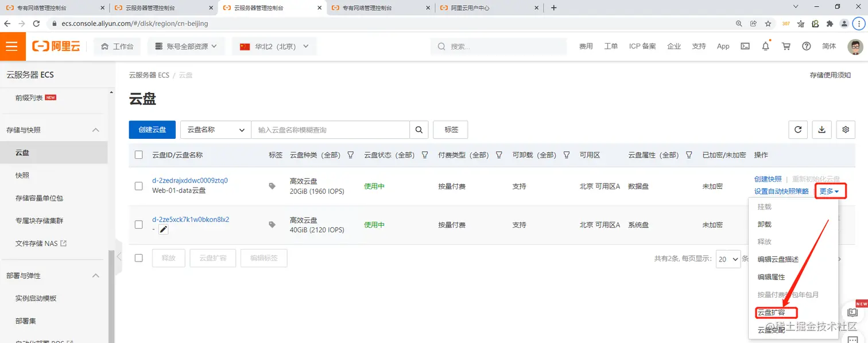Open the 云盘状态 column filter
868x343 pixels.
[425, 155]
